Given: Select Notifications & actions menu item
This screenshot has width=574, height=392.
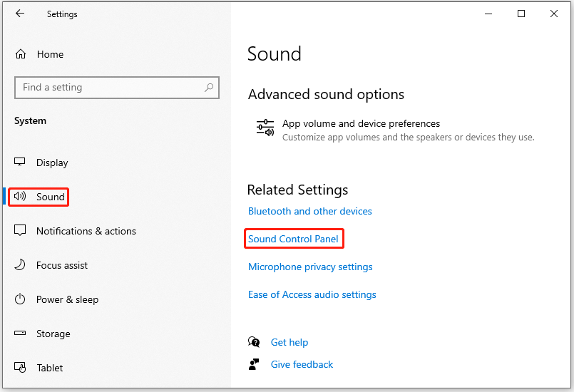Looking at the screenshot, I should point(75,231).
